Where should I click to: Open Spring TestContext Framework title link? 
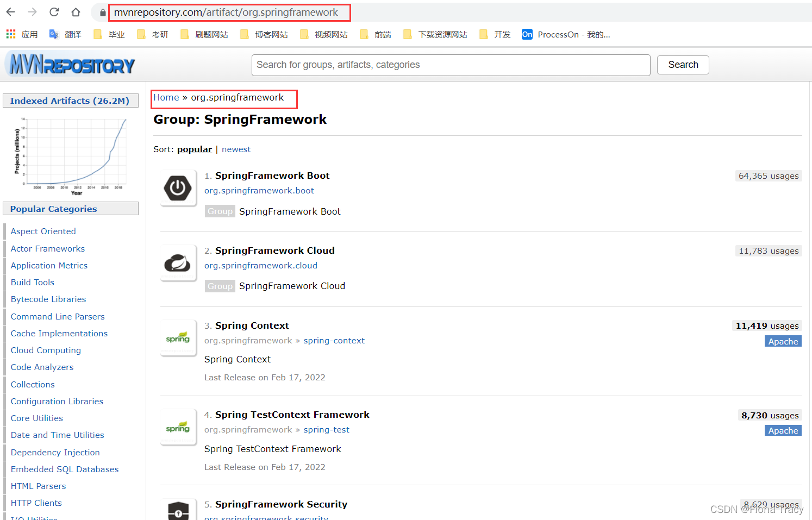(x=292, y=415)
